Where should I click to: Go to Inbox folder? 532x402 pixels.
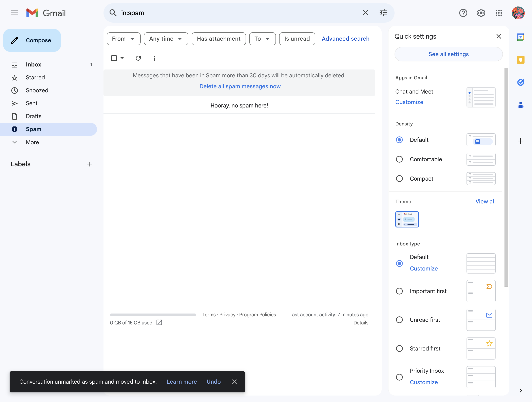click(x=48, y=64)
